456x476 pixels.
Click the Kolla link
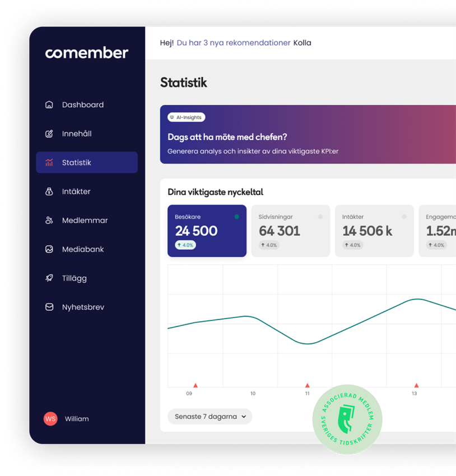tap(302, 43)
